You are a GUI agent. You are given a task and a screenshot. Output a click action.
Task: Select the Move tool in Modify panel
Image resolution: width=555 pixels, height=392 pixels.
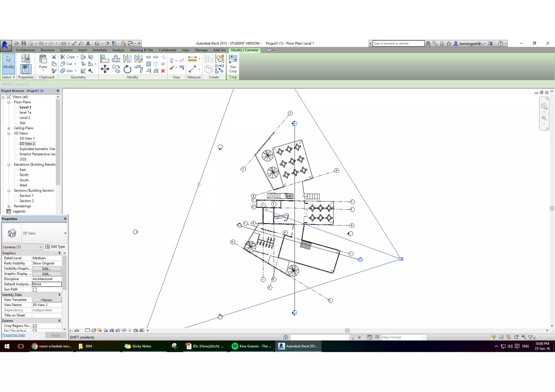[x=105, y=69]
